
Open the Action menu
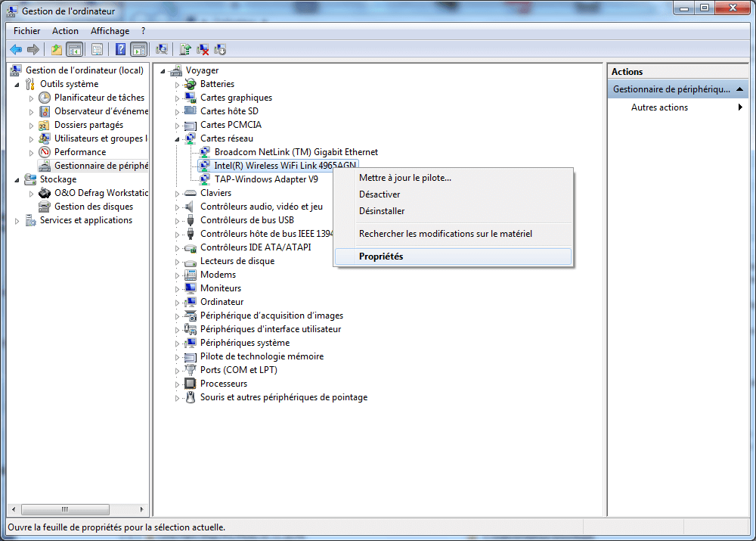click(x=65, y=31)
